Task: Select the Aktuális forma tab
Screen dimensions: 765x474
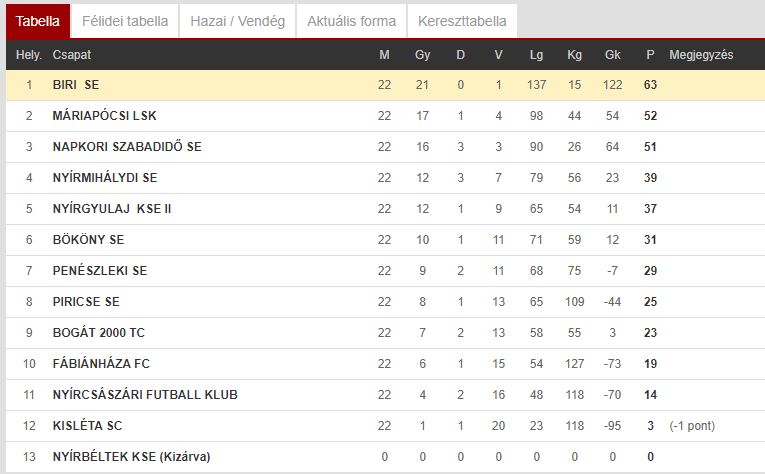Action: 351,21
